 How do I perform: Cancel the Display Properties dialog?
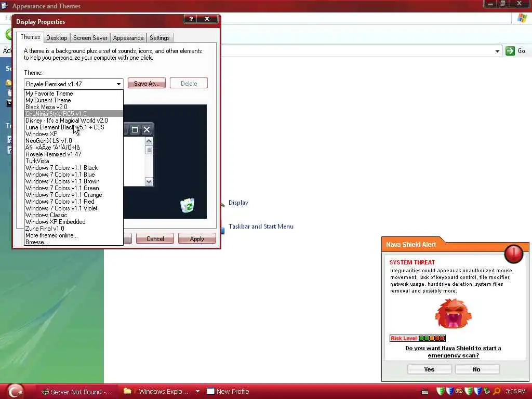coord(155,239)
